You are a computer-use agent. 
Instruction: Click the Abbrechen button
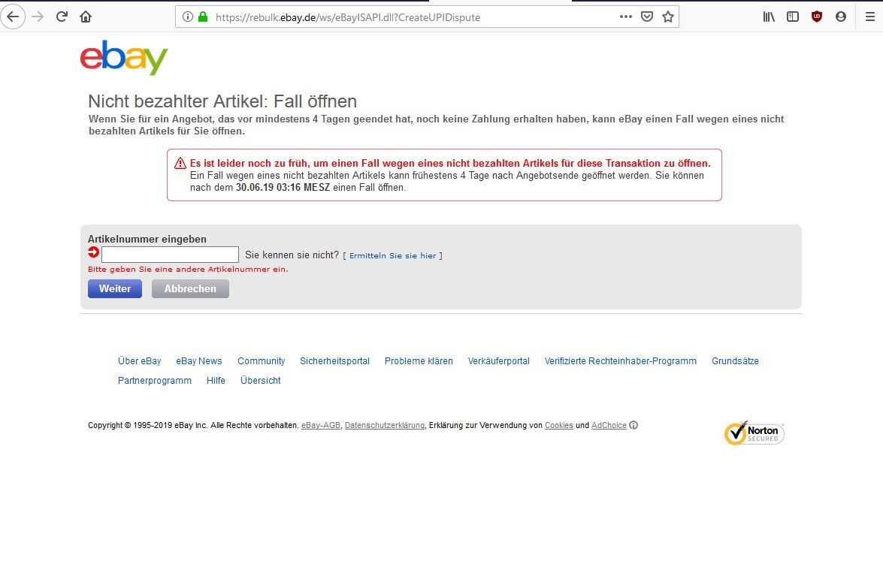tap(190, 288)
